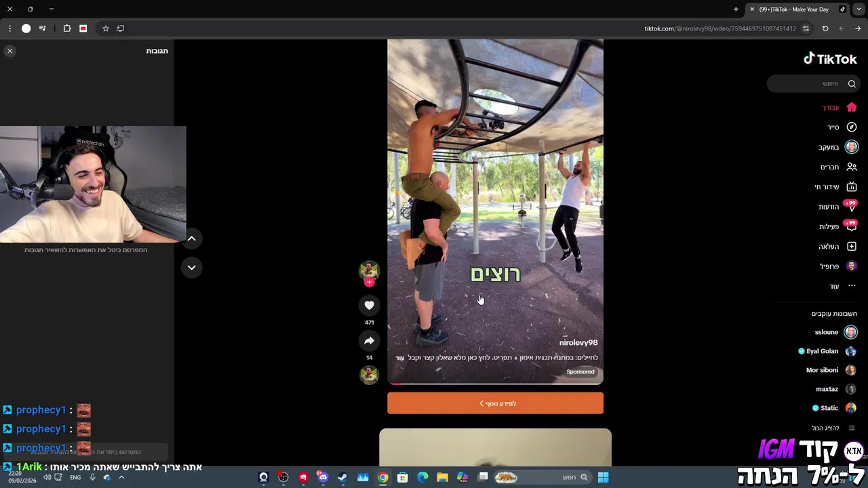
Task: Open the site settings icon in the address bar
Action: (806, 28)
